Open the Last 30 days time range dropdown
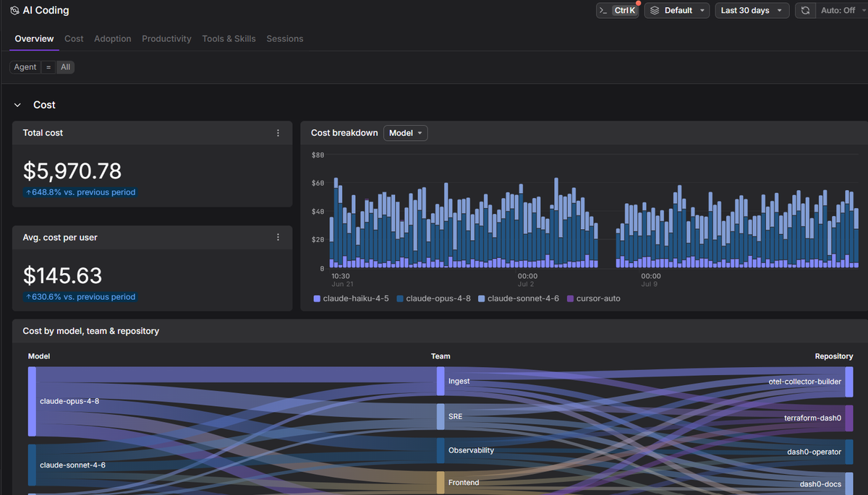The image size is (868, 495). (752, 11)
